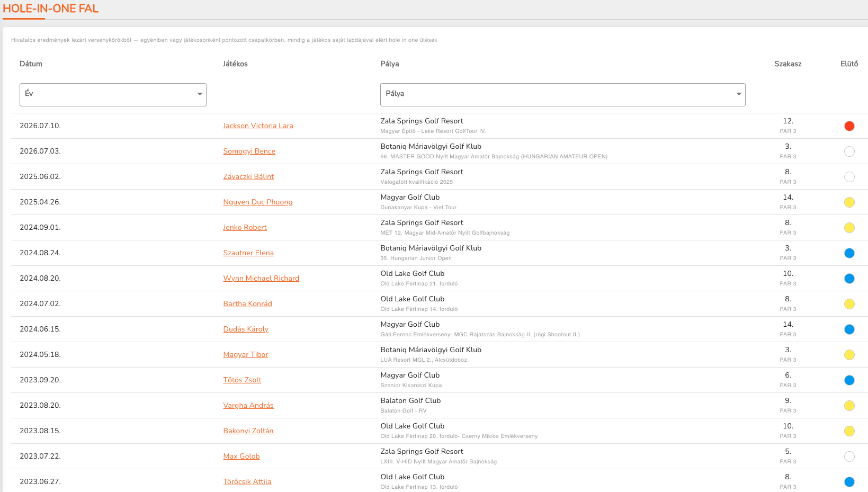The width and height of the screenshot is (868, 492).
Task: Select the red tee marker for Jackson Victoria Lara
Action: 849,126
